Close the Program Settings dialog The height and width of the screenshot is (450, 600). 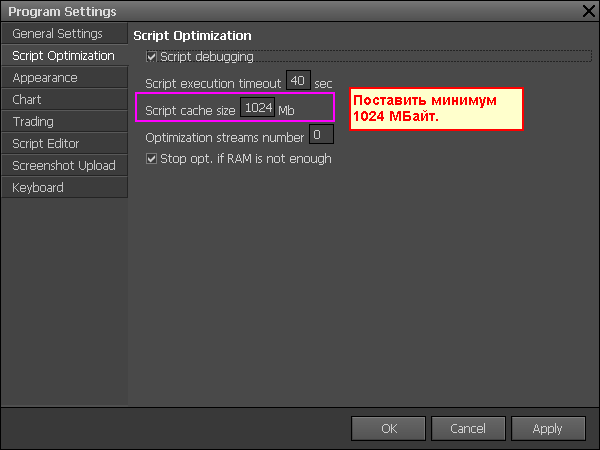[x=588, y=11]
